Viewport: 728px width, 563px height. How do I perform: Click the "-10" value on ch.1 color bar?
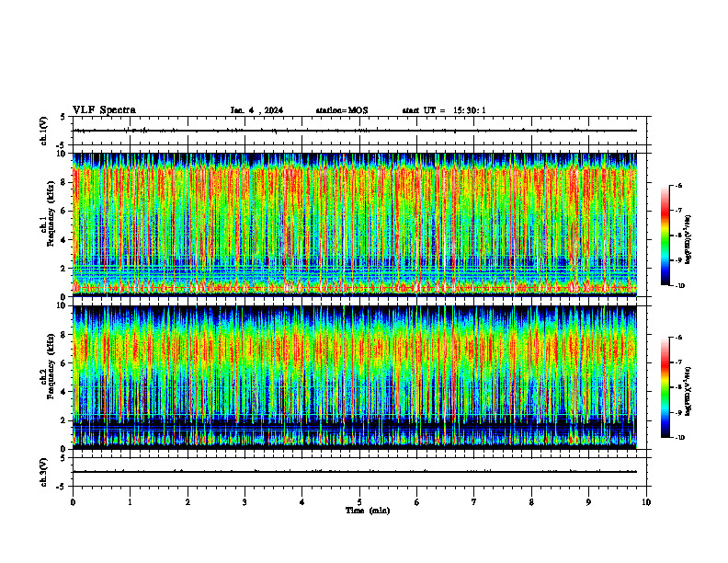pyautogui.click(x=680, y=286)
